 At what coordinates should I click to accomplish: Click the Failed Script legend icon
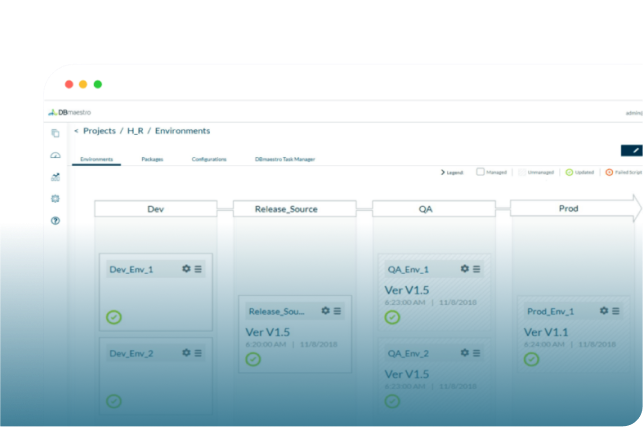(609, 172)
